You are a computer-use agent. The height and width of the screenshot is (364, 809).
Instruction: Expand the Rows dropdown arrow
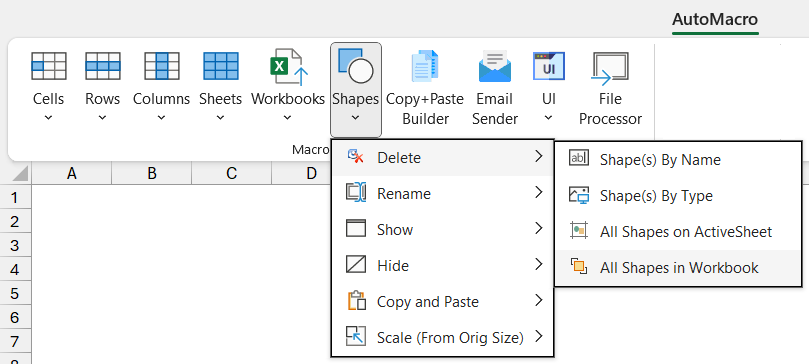coord(102,118)
